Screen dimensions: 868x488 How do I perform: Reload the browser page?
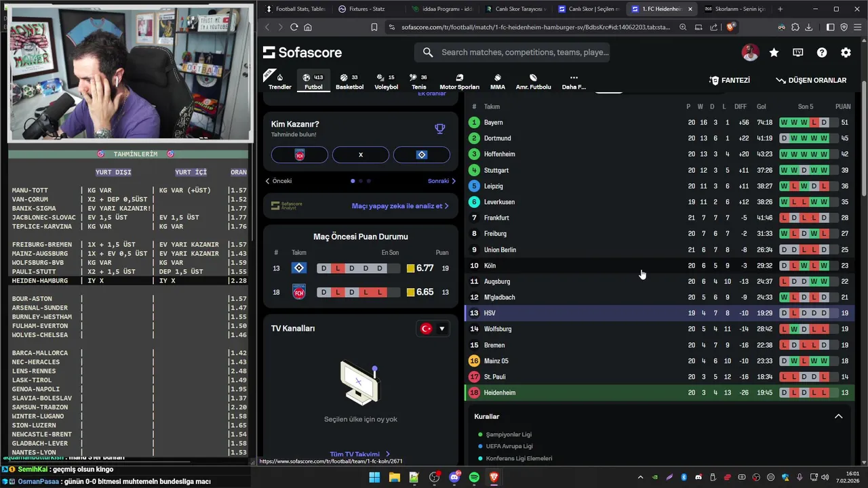(x=294, y=27)
